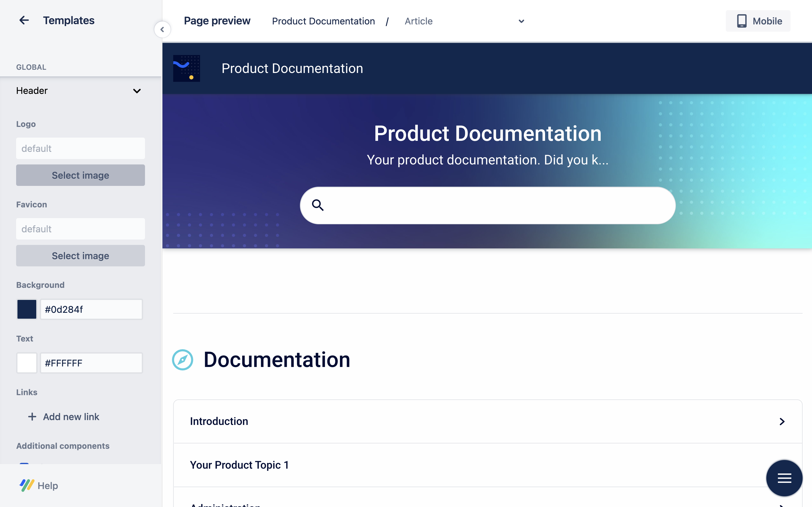Screen dimensions: 812x507
Task: Click the plus icon for Add new link
Action: tap(32, 416)
